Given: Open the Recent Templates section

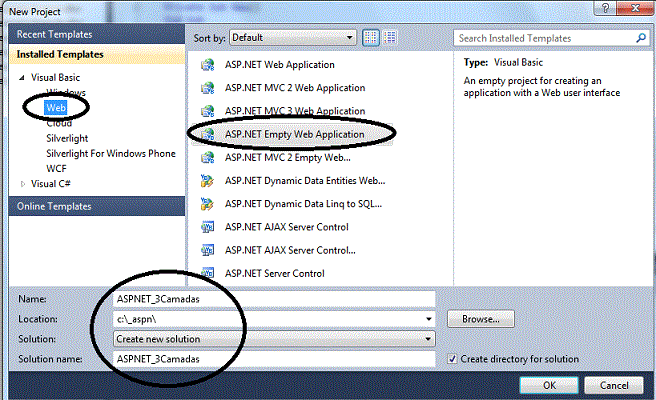Looking at the screenshot, I should click(97, 34).
